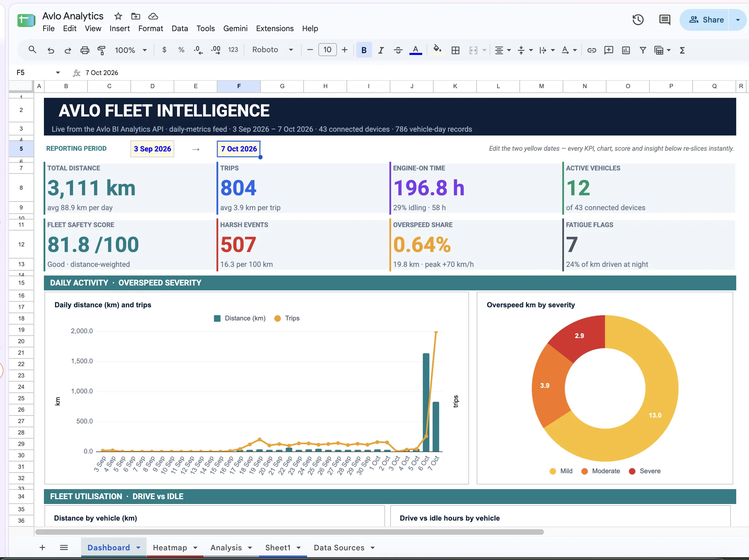Viewport: 749px width, 560px height.
Task: Open the fill color picker
Action: (x=437, y=50)
